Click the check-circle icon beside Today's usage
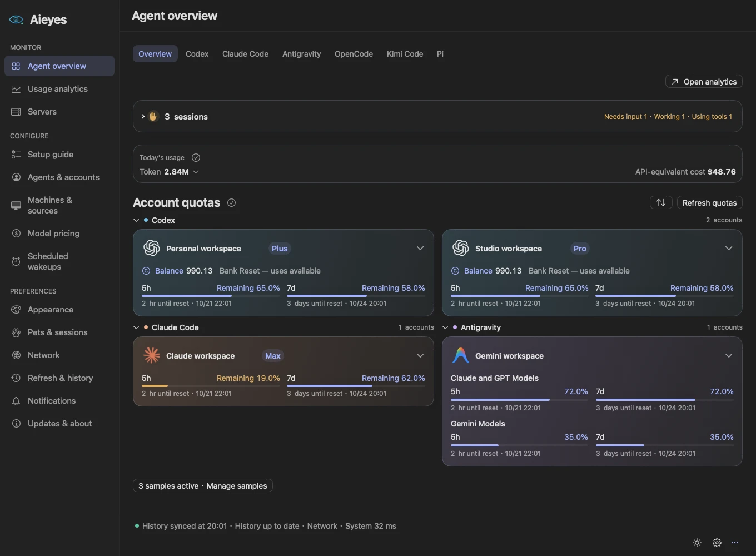The image size is (756, 556). click(196, 158)
